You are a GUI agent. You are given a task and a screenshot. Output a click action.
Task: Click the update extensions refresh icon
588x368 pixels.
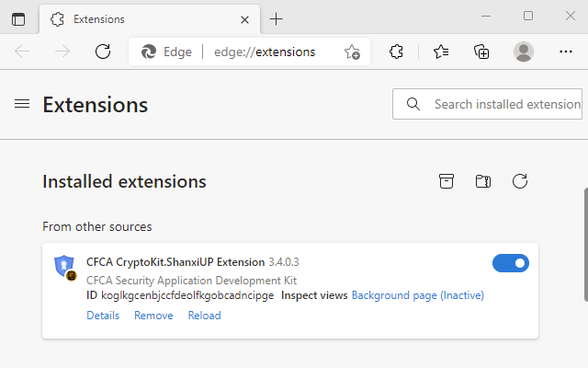(x=520, y=181)
